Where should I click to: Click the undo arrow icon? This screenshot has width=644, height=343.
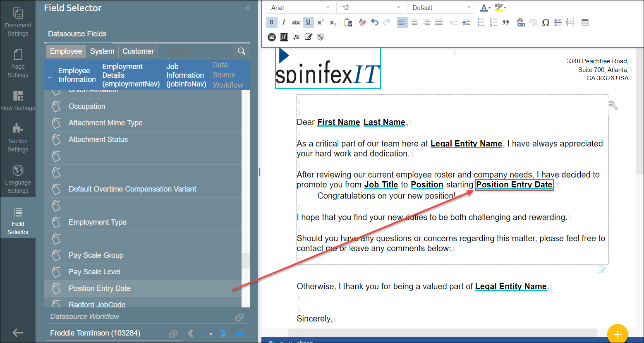click(x=375, y=23)
